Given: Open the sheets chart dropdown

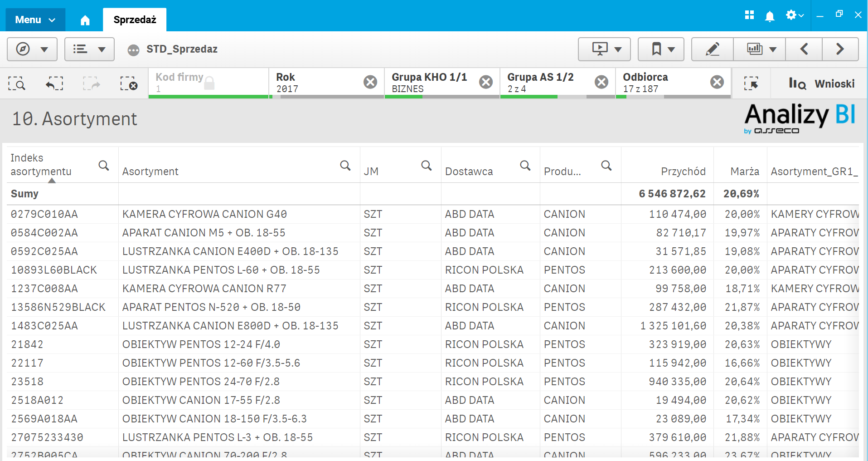Looking at the screenshot, I should 760,49.
